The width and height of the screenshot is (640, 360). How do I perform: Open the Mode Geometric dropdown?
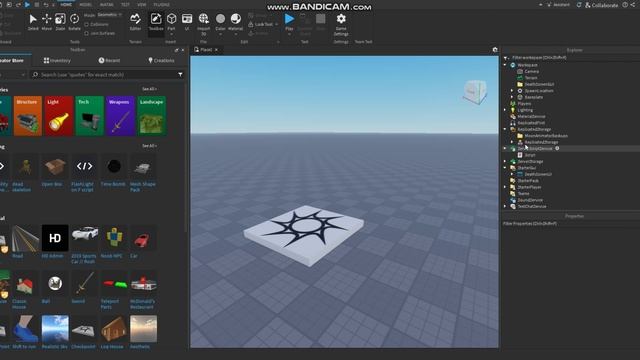coord(109,15)
